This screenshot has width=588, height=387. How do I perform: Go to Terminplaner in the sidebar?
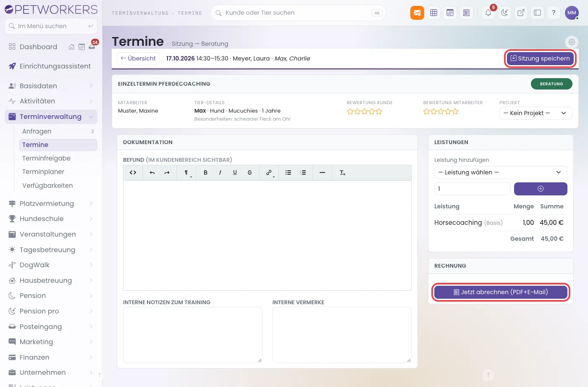tap(58, 172)
